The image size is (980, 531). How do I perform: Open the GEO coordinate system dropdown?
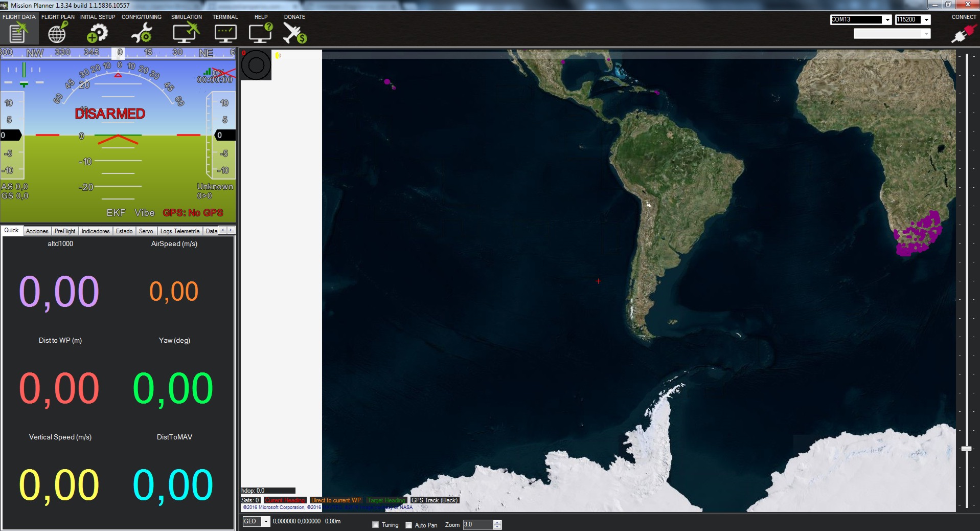pos(266,521)
